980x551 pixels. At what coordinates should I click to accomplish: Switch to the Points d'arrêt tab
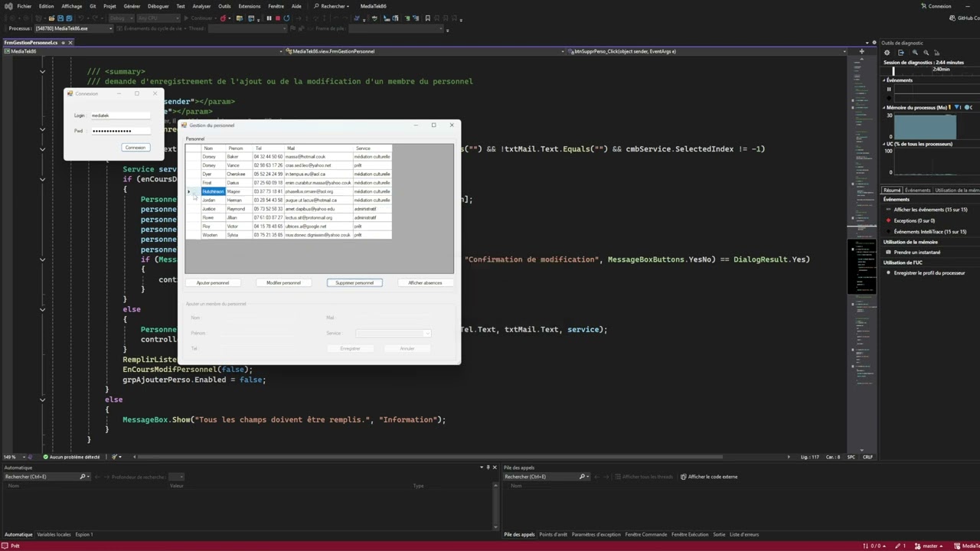(x=554, y=534)
